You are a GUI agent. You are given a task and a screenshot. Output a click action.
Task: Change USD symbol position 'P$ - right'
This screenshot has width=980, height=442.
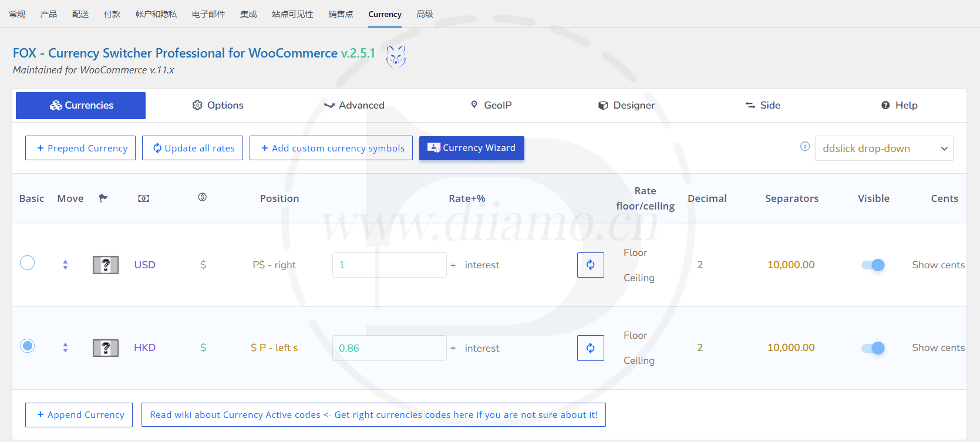coord(274,265)
